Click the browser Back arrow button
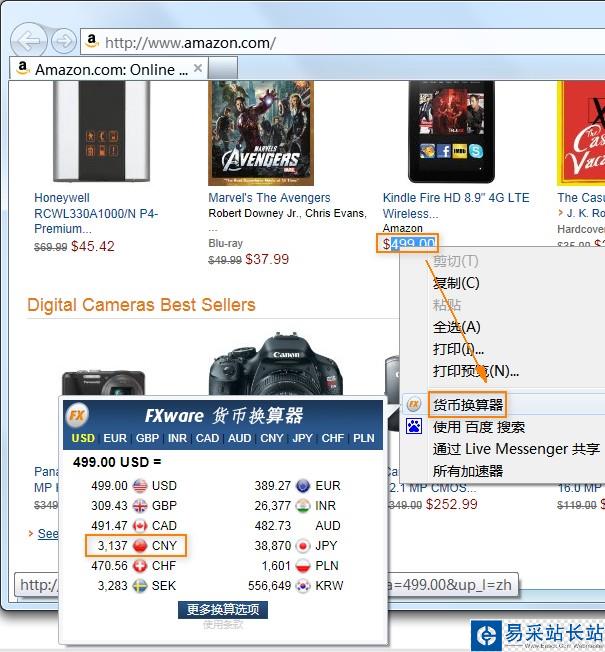Screen dimensions: 605x652 (x=28, y=40)
